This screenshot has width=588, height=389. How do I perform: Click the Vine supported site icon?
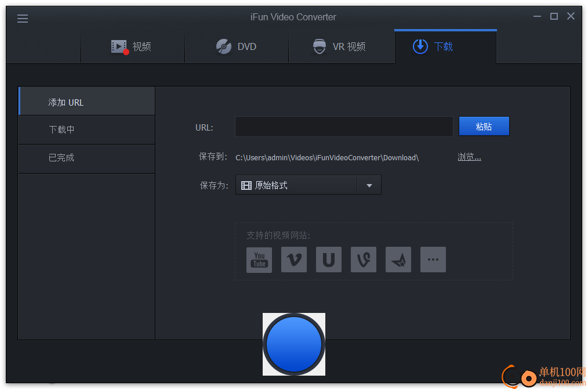click(x=364, y=260)
